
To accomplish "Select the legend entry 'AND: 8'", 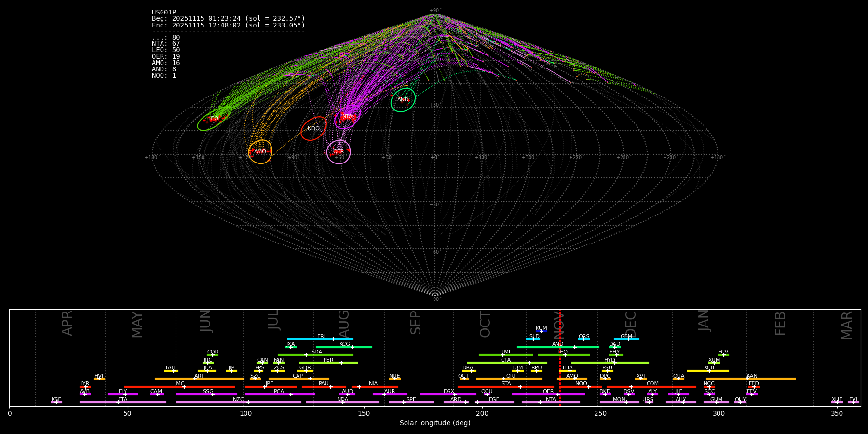I will 164,69.
